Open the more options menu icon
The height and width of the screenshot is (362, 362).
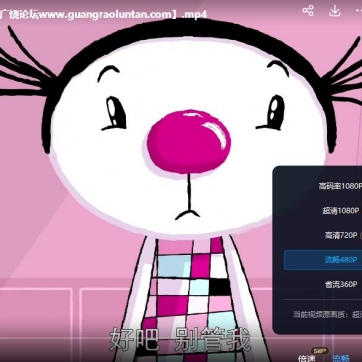358,11
